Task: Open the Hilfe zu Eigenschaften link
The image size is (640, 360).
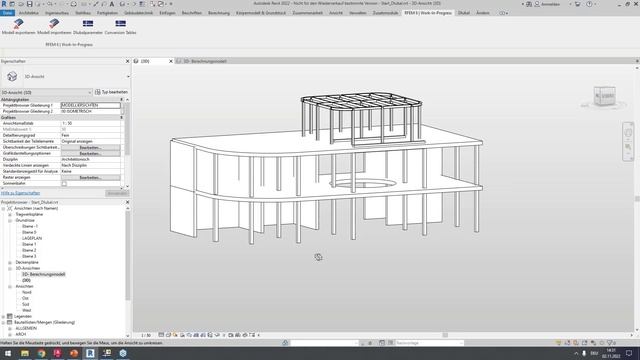Action: point(20,193)
